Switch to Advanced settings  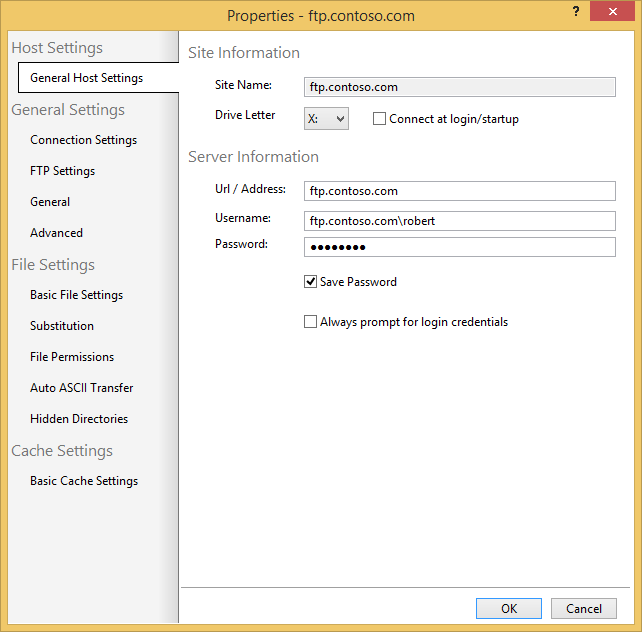pos(56,233)
